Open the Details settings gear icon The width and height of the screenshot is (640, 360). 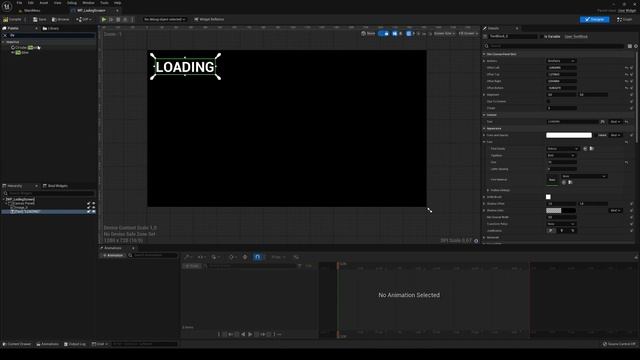tap(636, 46)
